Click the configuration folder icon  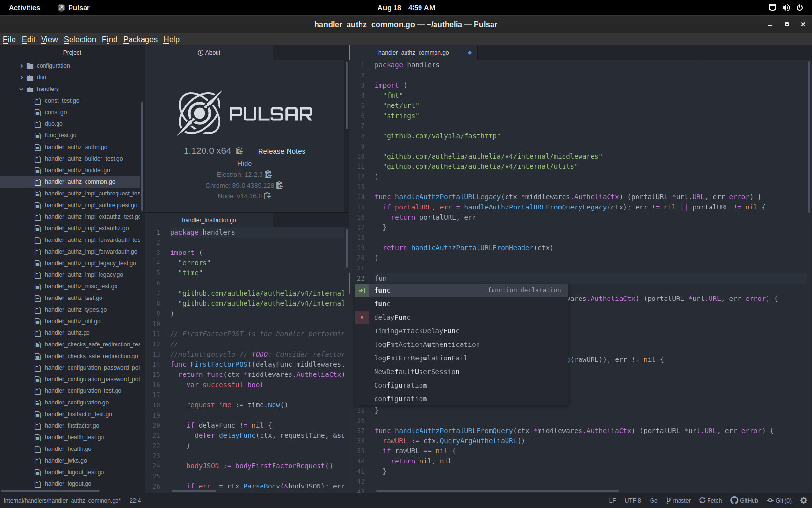30,66
